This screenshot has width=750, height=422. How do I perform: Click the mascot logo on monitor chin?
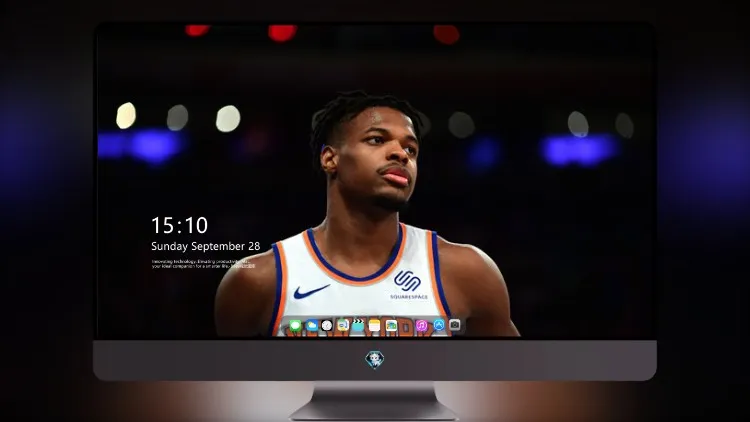tap(375, 359)
